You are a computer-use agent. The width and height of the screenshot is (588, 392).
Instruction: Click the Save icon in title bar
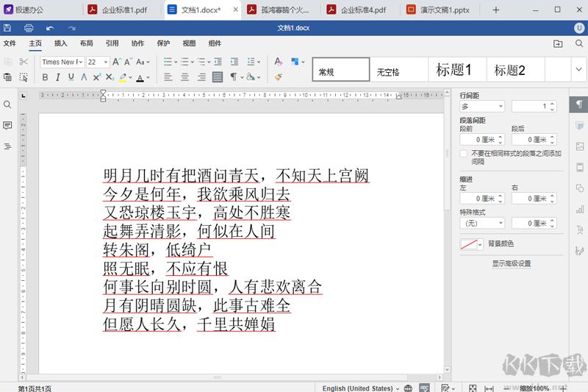point(7,28)
